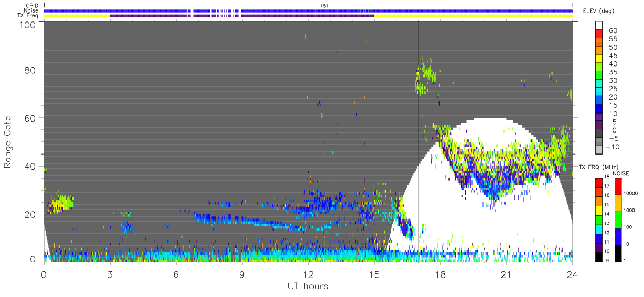Viewport: 644px width, 297px height.
Task: Pick the blue segment of NOISE colorbar
Action: [618, 236]
